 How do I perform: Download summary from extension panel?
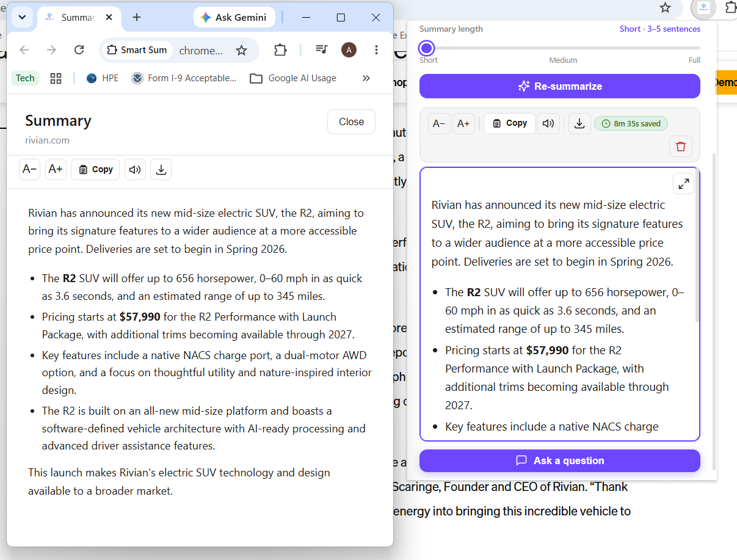pos(579,123)
